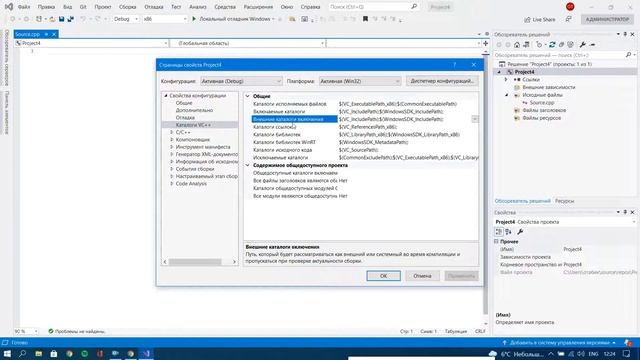
Task: Click the wrench Properties icon in Solution Explorer
Action: (x=583, y=45)
